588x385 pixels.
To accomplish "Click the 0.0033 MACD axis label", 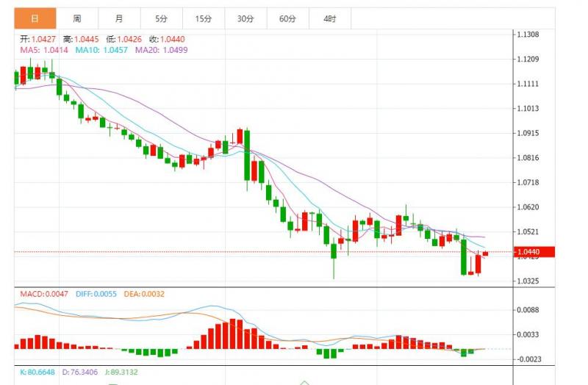I will point(528,335).
